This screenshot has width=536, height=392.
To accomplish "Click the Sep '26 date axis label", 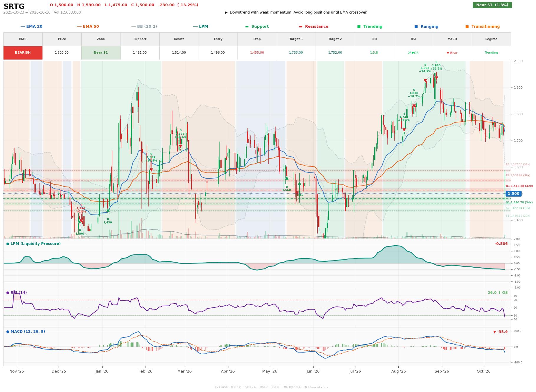I will 442,371.
